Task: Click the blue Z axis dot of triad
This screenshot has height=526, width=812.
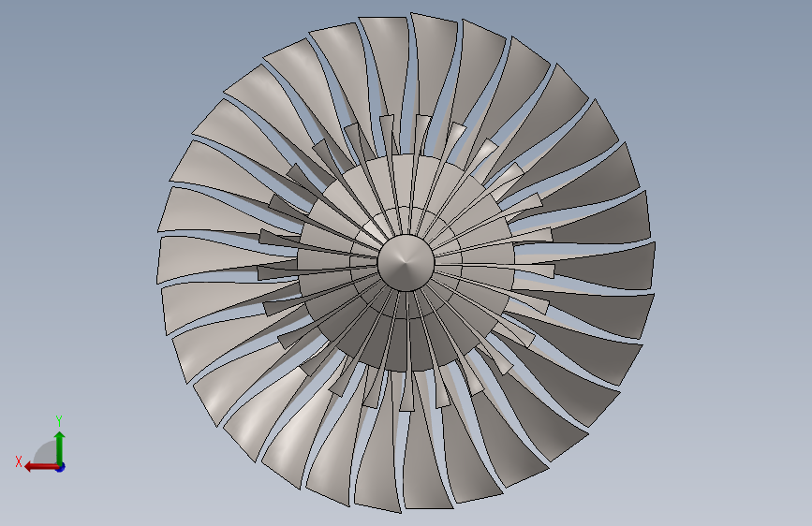Action: [x=61, y=467]
